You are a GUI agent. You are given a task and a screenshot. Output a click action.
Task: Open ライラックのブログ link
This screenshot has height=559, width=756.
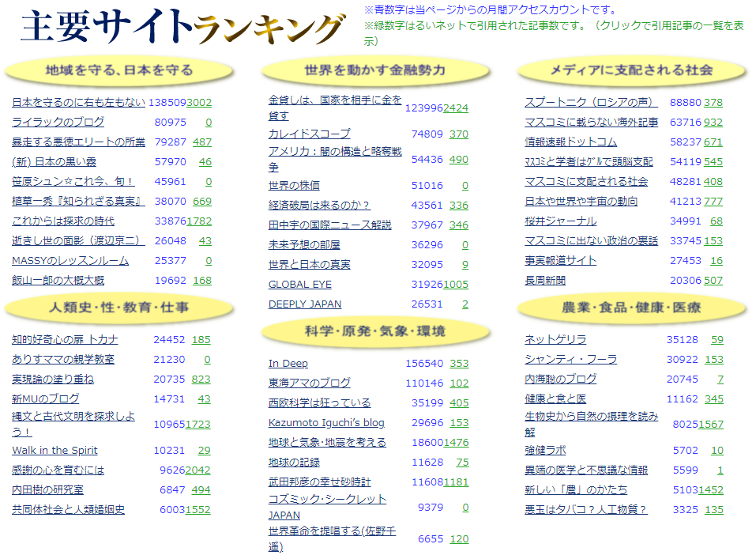pos(58,122)
